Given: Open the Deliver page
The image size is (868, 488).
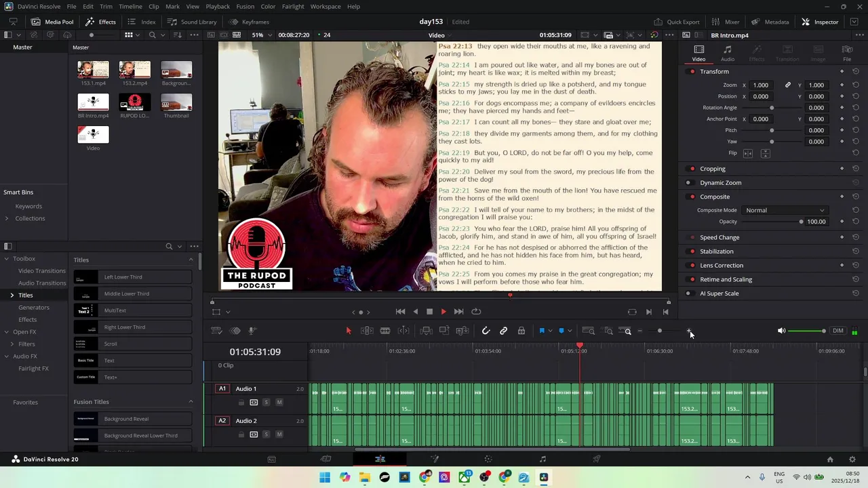Looking at the screenshot, I should click(x=597, y=459).
